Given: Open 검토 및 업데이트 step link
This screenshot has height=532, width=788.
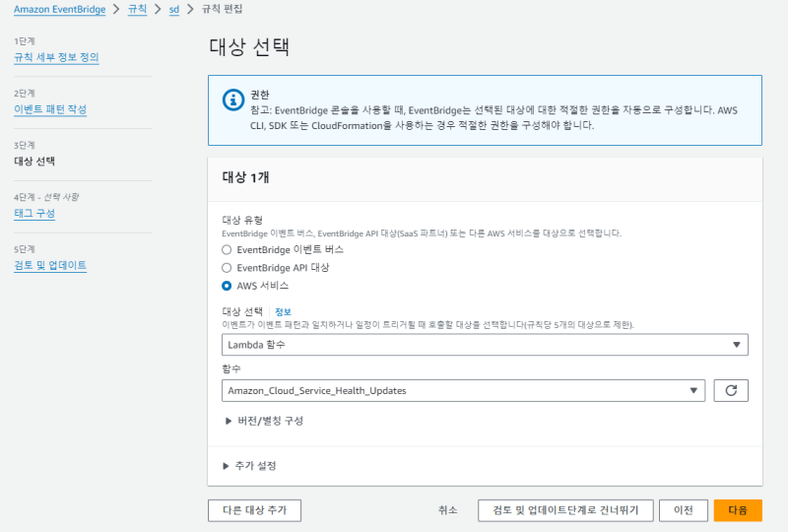Looking at the screenshot, I should 50,266.
